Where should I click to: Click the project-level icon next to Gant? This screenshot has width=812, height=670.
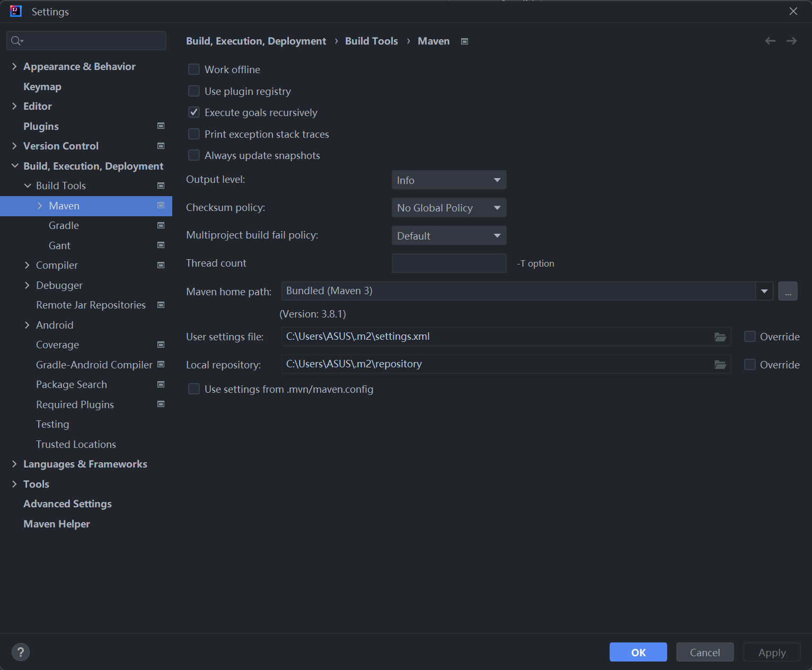pos(161,245)
